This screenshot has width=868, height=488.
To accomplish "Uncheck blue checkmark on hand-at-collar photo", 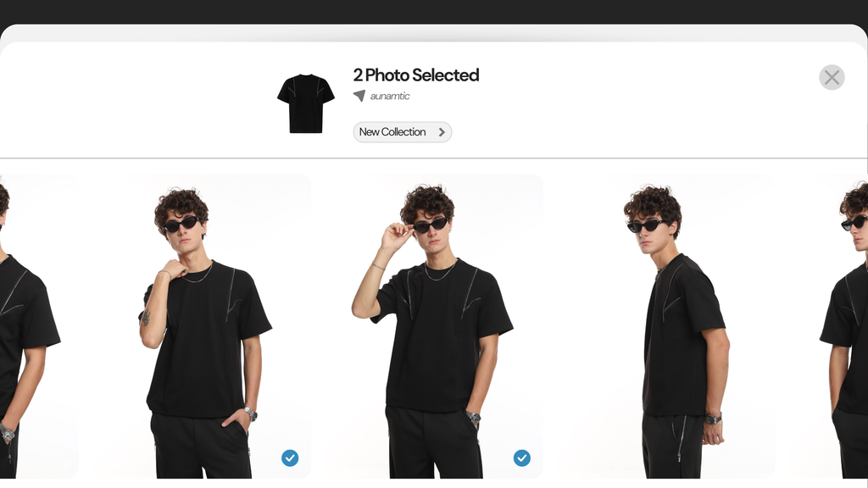I will click(290, 457).
